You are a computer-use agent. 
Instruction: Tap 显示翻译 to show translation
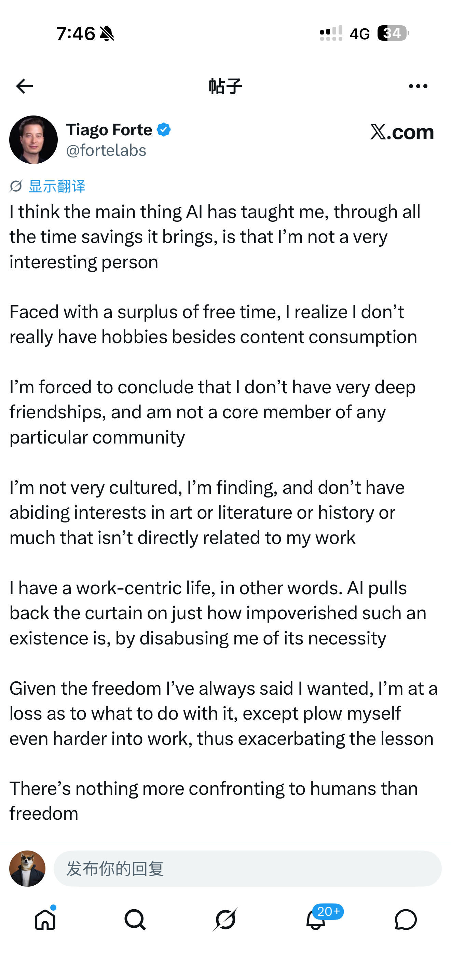[57, 186]
